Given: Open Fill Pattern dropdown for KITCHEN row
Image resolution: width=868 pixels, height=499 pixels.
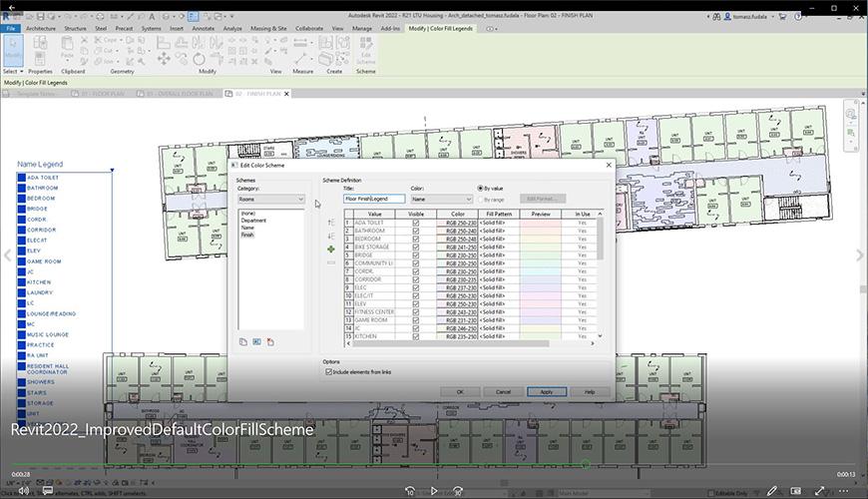Looking at the screenshot, I should pyautogui.click(x=499, y=336).
